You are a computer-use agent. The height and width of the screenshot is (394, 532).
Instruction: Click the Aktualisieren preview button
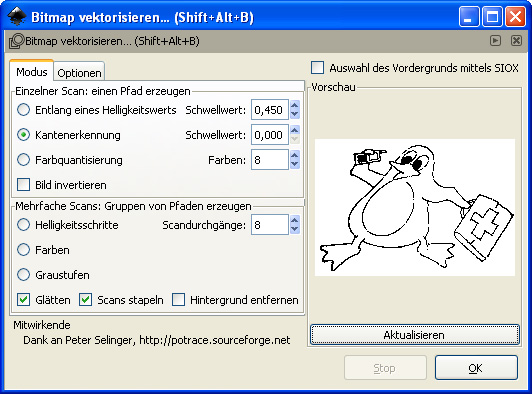[x=414, y=335]
